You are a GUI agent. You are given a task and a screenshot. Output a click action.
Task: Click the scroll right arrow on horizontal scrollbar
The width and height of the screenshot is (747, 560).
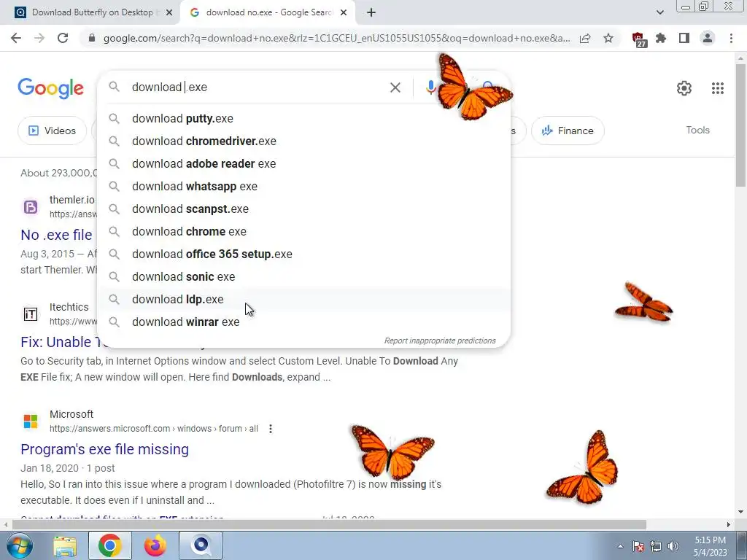click(729, 524)
